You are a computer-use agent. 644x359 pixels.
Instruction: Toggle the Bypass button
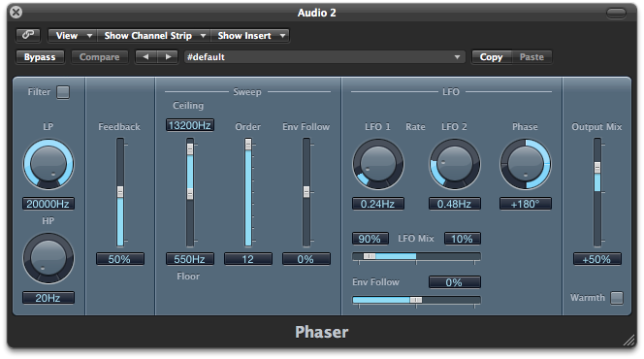(x=40, y=57)
